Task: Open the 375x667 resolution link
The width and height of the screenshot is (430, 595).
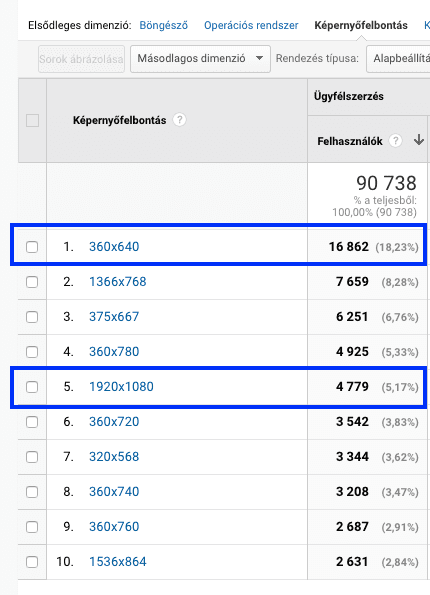Action: [x=114, y=316]
